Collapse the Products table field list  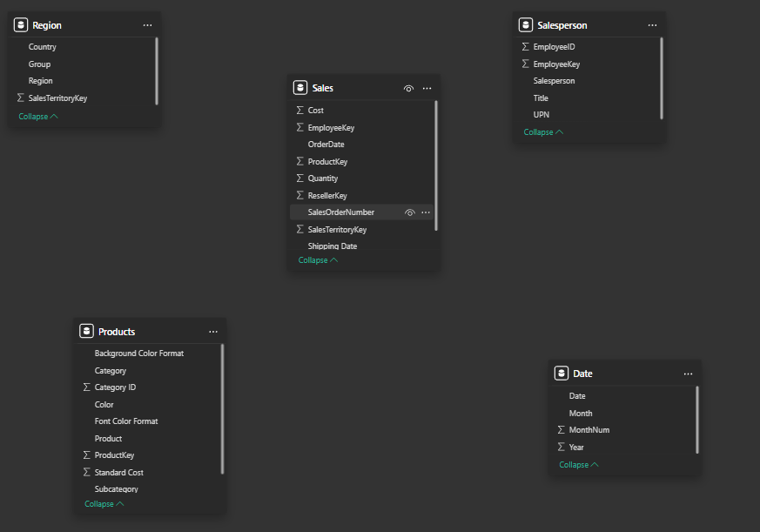tap(104, 503)
